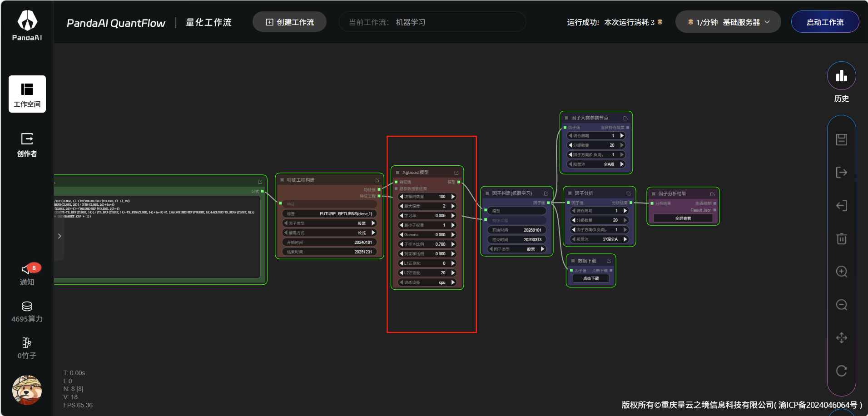868x416 pixels.
Task: Next 股票池 option after 全A股
Action: [x=622, y=164]
